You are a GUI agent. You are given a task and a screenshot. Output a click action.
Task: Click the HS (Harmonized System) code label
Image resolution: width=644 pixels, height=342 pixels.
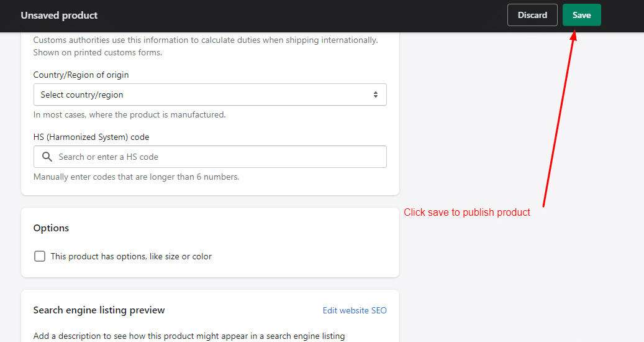point(91,137)
